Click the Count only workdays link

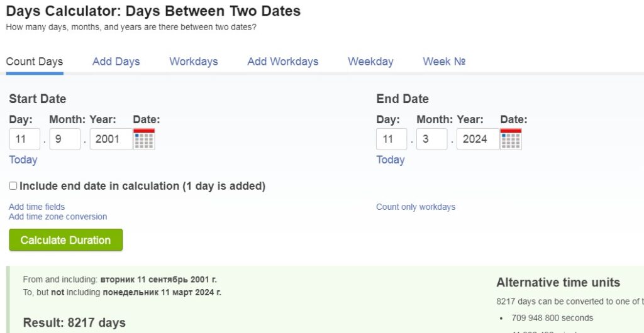416,207
